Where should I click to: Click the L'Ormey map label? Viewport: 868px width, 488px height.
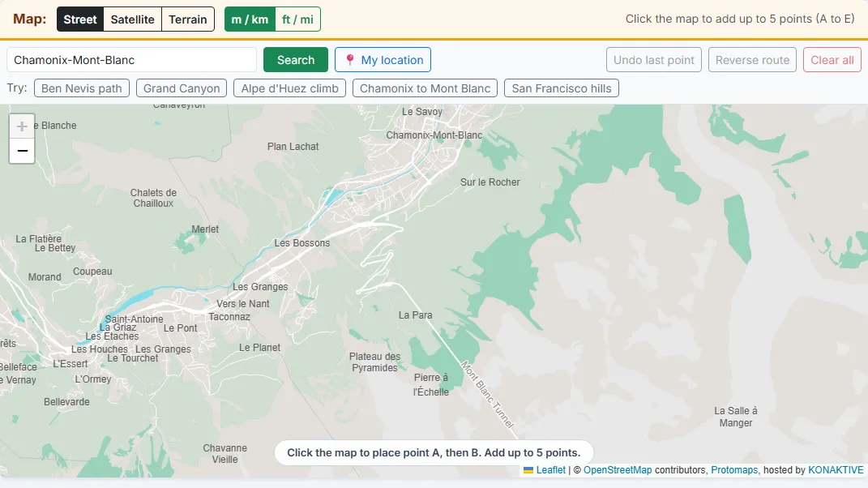pyautogui.click(x=93, y=379)
